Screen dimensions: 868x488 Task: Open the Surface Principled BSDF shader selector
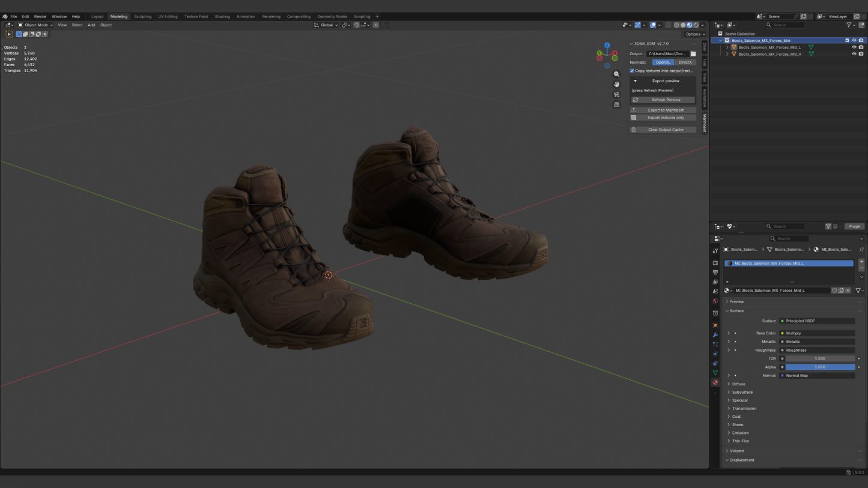point(817,321)
